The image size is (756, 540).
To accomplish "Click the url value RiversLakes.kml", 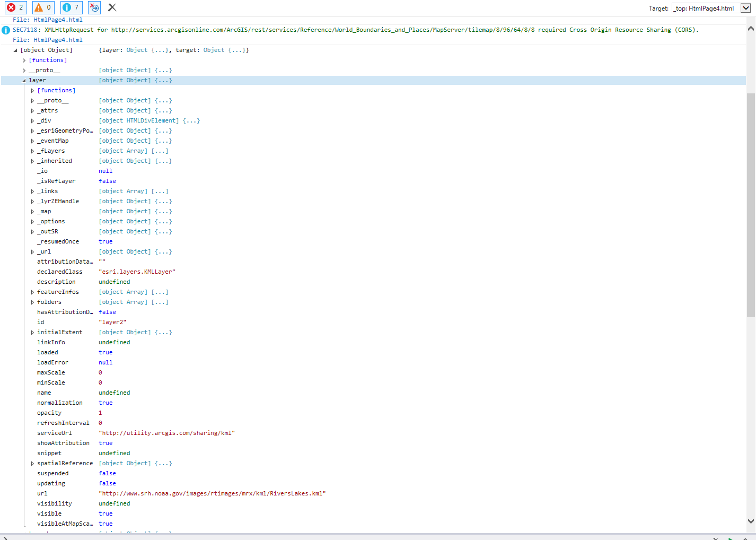I will 212,493.
